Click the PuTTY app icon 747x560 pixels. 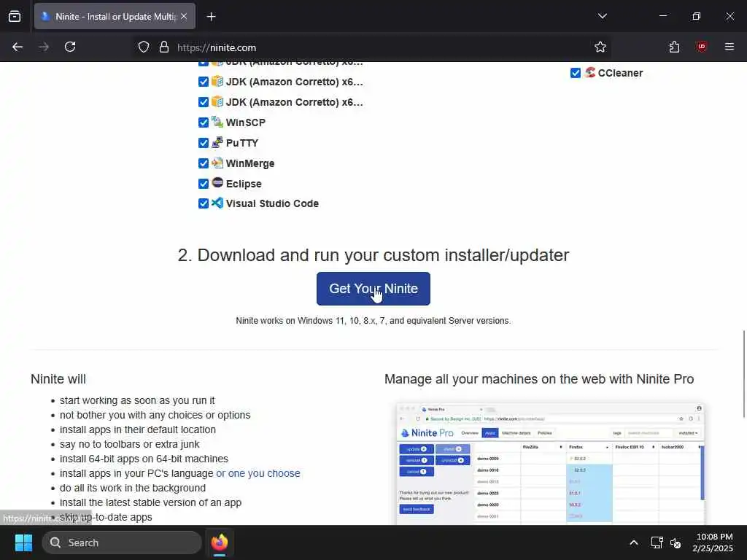(217, 142)
